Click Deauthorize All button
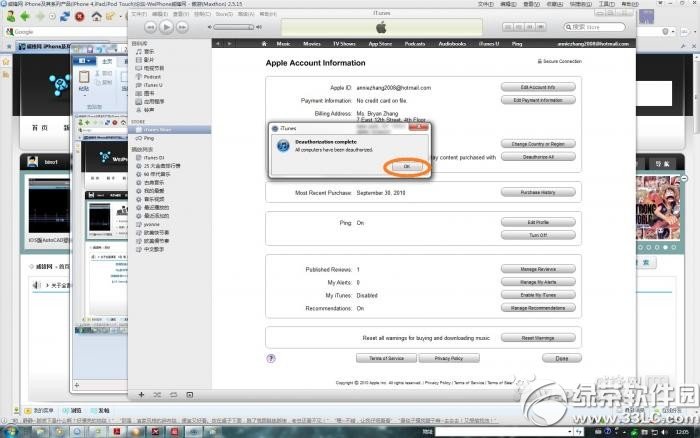Viewport: 700px width, 438px height. (538, 157)
